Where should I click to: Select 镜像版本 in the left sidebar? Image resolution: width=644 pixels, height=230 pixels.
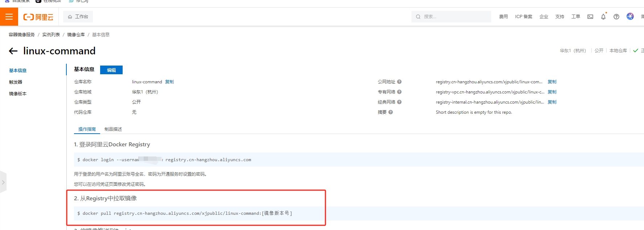pyautogui.click(x=18, y=94)
